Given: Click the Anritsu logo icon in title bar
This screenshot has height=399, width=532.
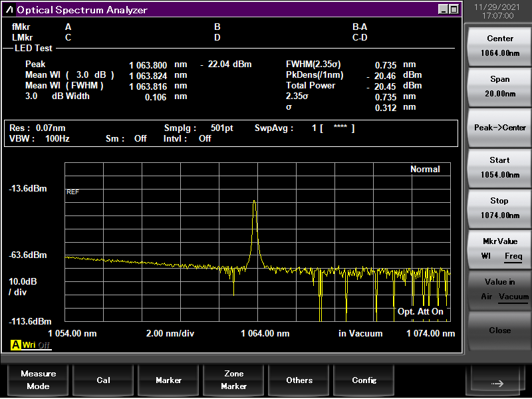Looking at the screenshot, I should point(10,10).
